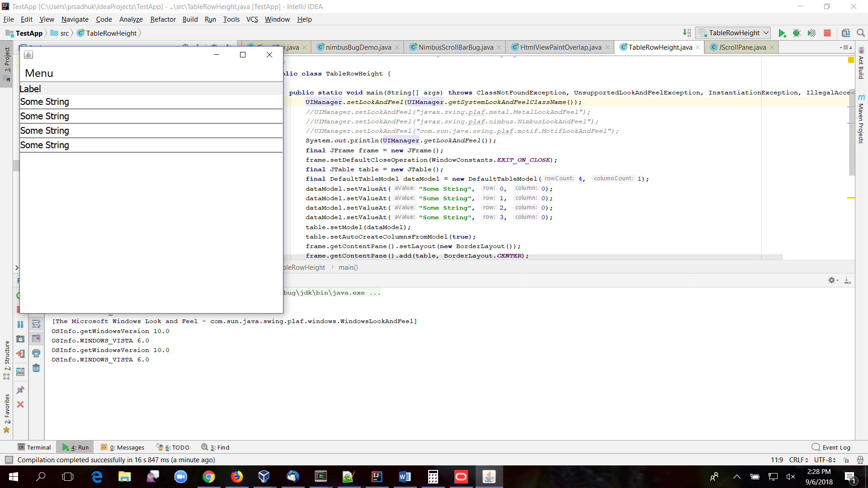The width and height of the screenshot is (868, 488).
Task: Open the Terminal tool window
Action: point(34,447)
